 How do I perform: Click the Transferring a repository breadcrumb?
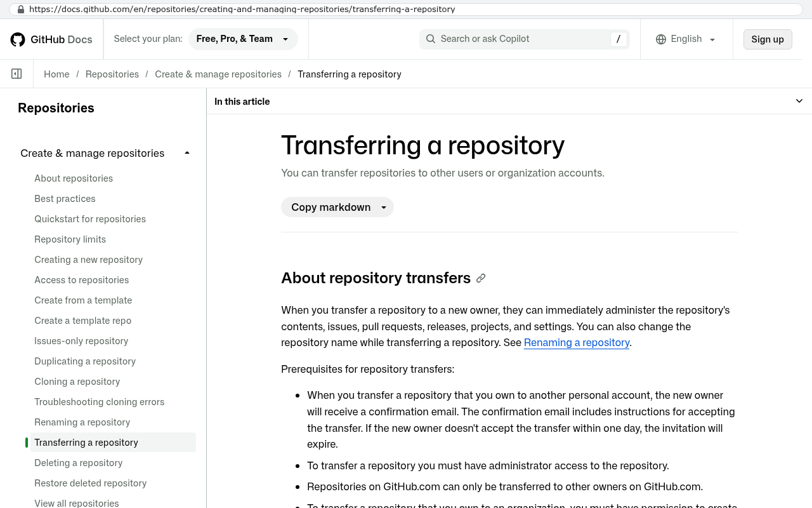[350, 74]
